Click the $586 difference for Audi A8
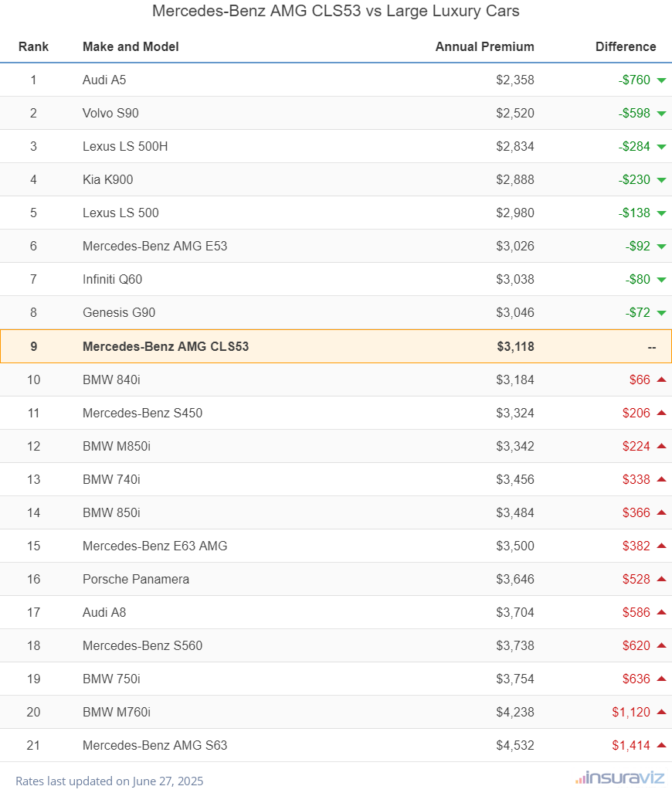The image size is (672, 793). (x=636, y=612)
